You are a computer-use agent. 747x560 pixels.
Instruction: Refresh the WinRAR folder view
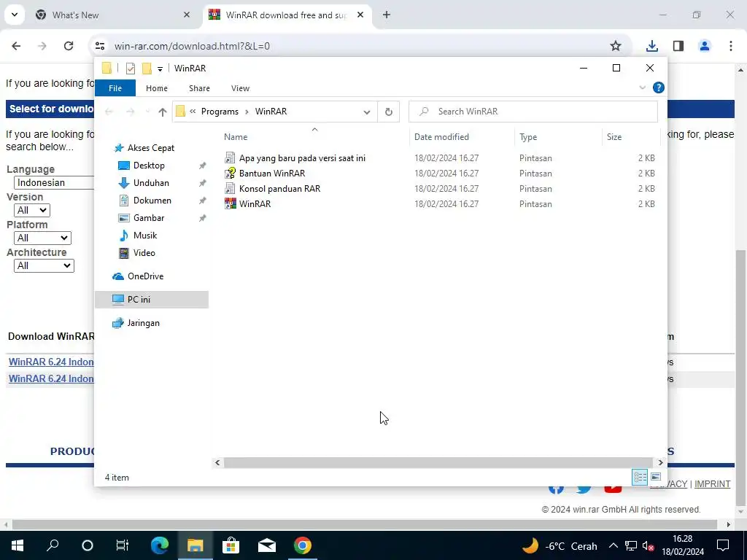coord(389,112)
